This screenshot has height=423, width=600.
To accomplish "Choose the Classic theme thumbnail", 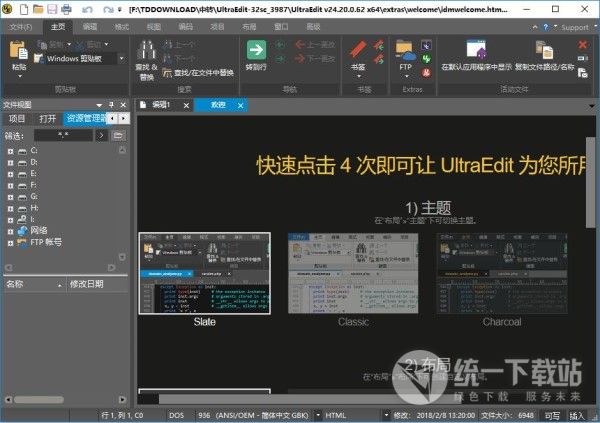I will click(353, 273).
